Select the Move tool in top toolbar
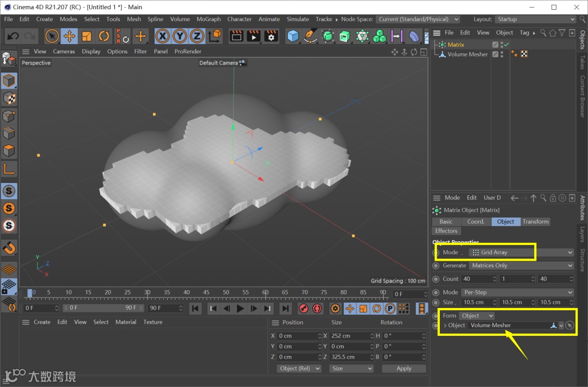The height and width of the screenshot is (387, 588). point(69,36)
